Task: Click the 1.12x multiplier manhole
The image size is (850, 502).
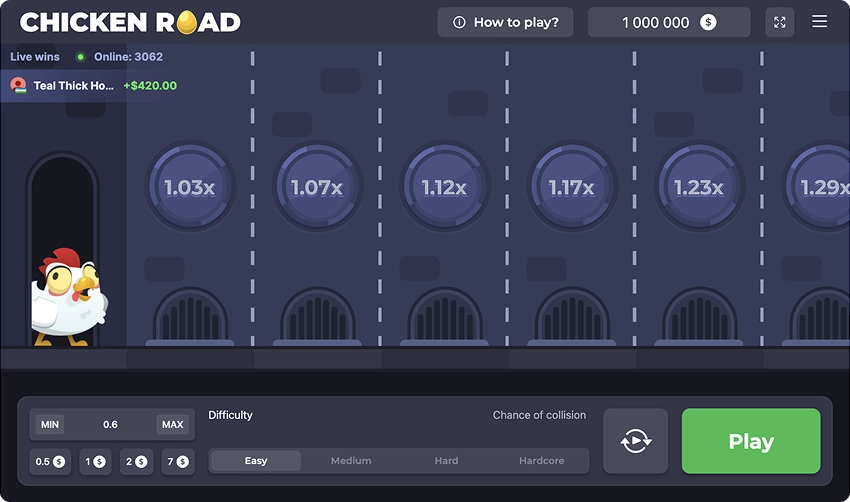Action: [444, 187]
